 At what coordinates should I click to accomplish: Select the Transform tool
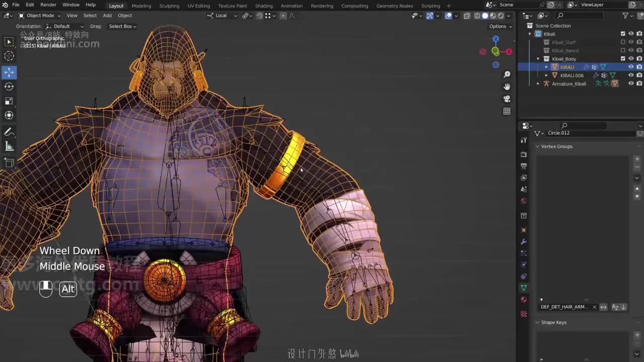click(9, 115)
